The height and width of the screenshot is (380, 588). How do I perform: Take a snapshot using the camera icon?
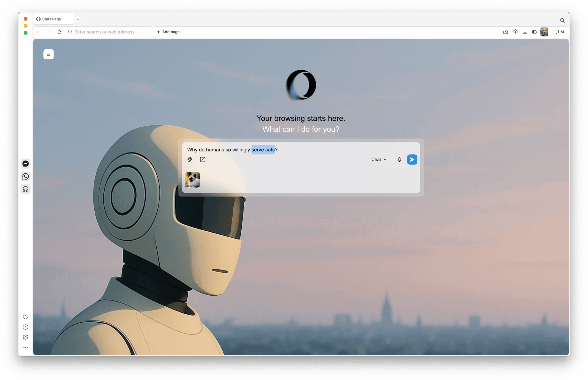[505, 32]
